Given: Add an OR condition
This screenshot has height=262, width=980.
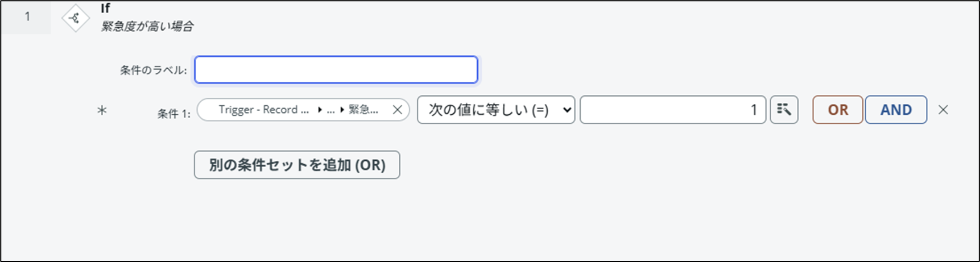Looking at the screenshot, I should click(x=837, y=110).
